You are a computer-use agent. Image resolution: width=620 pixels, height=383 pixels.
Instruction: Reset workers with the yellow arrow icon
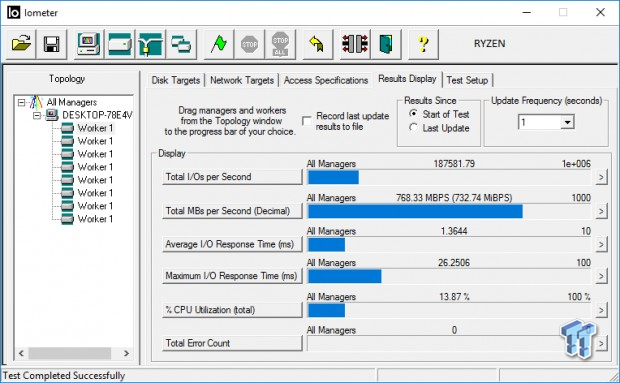tap(317, 44)
